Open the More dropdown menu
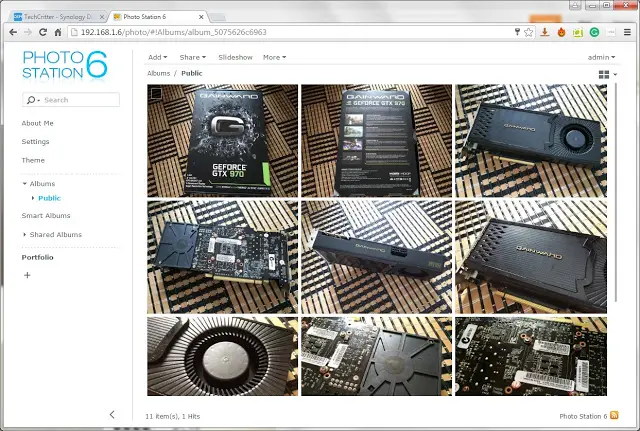 (274, 57)
